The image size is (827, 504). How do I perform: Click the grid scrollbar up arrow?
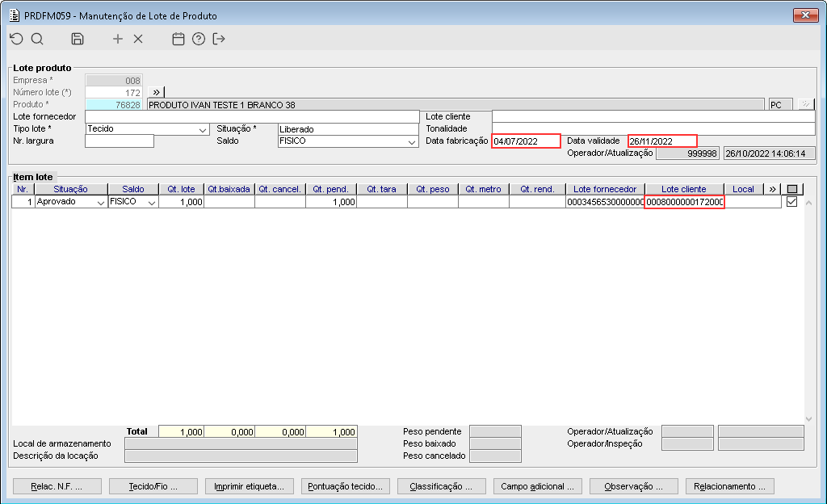click(808, 203)
